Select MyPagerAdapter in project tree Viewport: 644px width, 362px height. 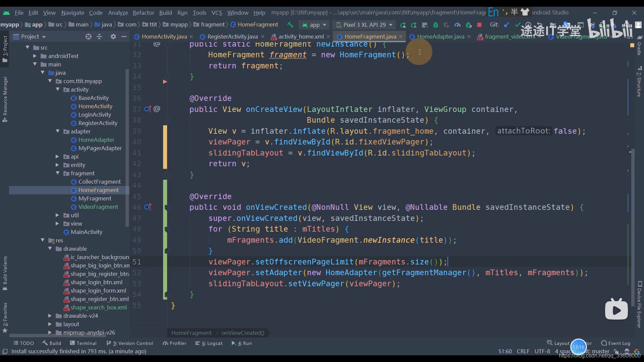tap(100, 148)
